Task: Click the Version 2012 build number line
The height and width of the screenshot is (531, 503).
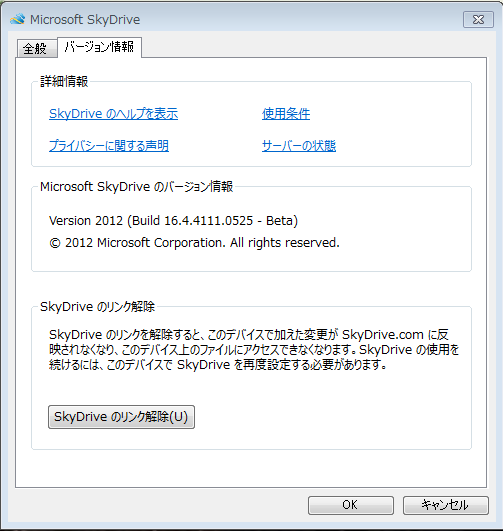Action: click(x=173, y=221)
